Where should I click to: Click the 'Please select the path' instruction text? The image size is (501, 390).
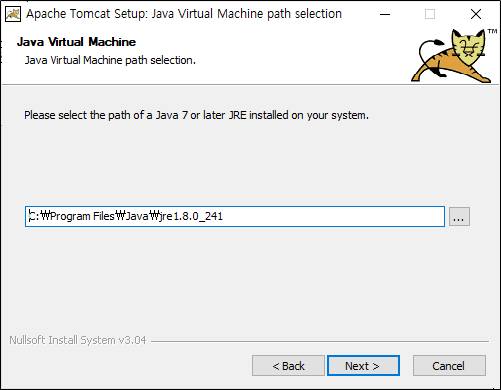pyautogui.click(x=196, y=115)
